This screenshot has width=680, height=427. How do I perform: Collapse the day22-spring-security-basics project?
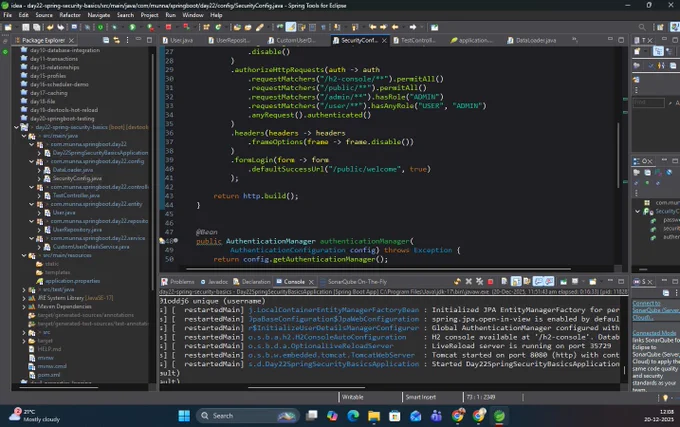[x=16, y=127]
